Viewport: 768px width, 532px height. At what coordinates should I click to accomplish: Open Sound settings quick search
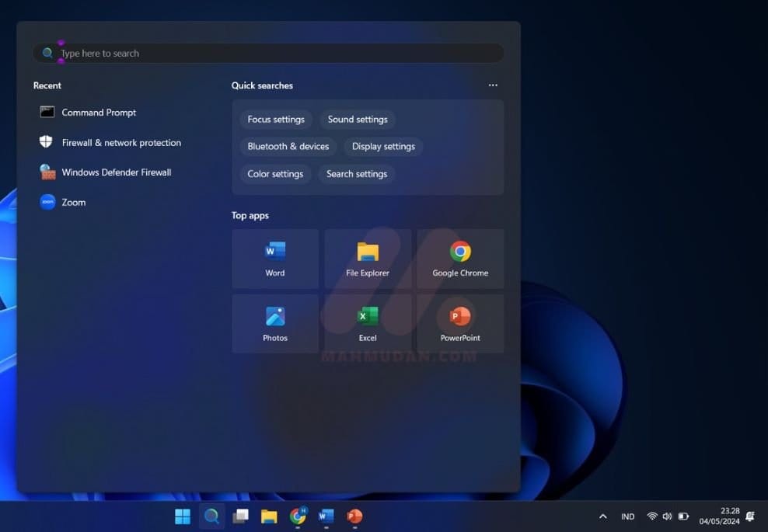tap(358, 120)
